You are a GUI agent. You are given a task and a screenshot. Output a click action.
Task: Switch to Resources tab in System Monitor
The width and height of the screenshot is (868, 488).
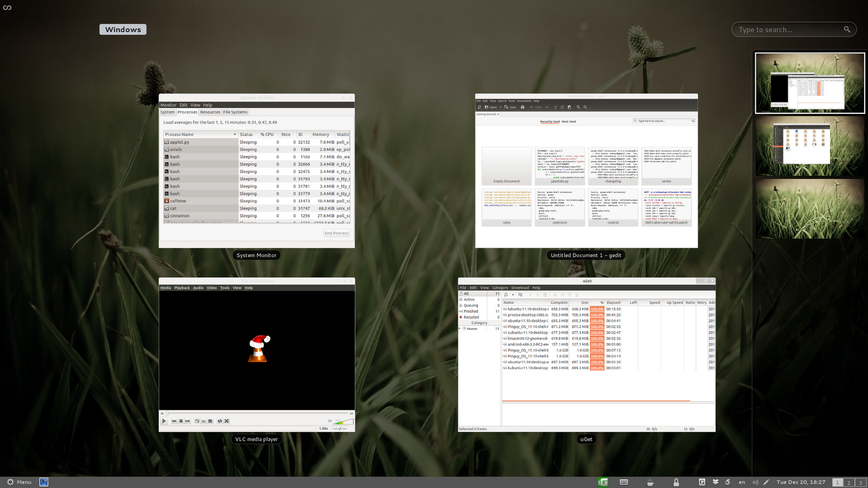(x=210, y=112)
